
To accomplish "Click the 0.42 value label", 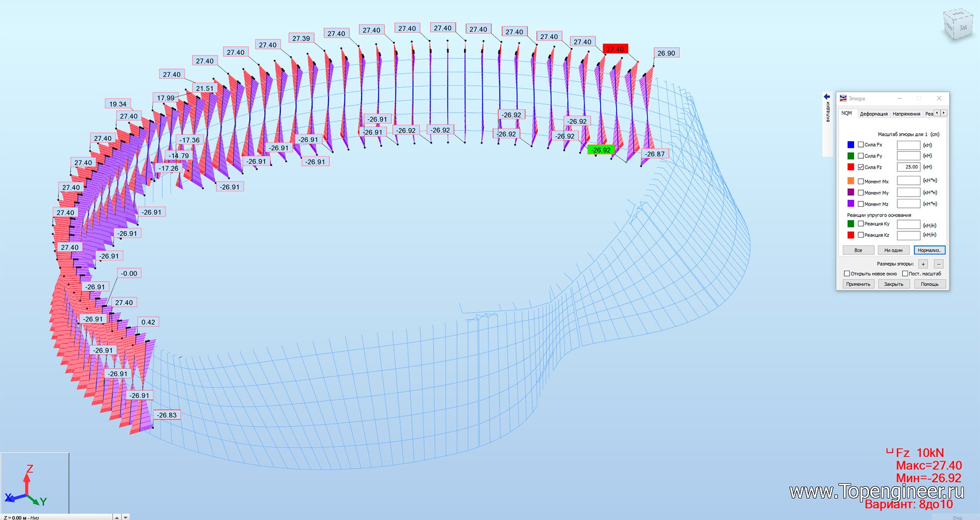I will 148,322.
